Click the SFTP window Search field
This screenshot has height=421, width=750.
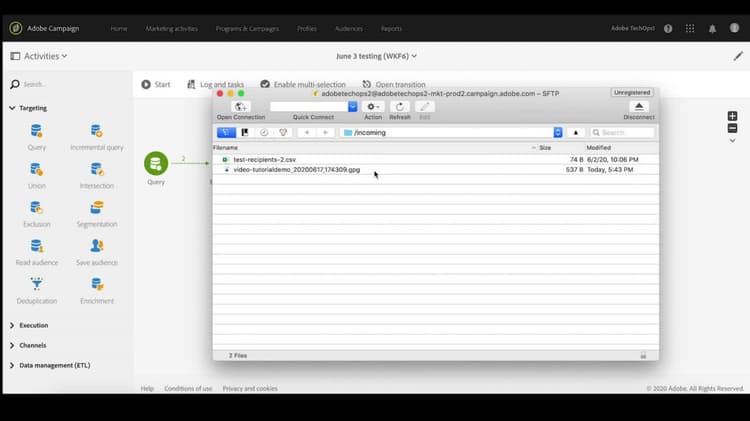(622, 133)
